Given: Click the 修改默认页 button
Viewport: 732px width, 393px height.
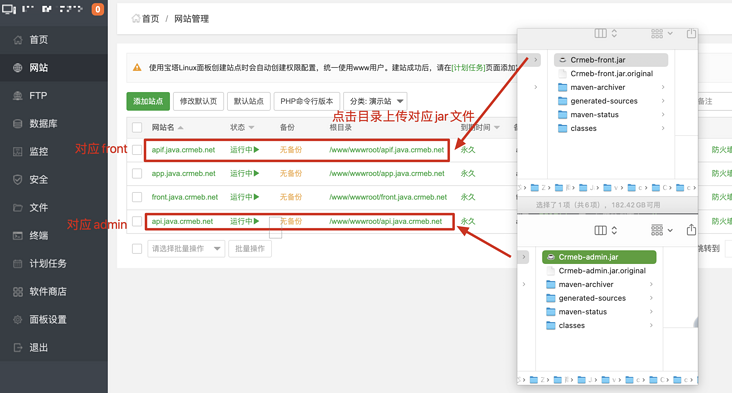Looking at the screenshot, I should tap(198, 101).
